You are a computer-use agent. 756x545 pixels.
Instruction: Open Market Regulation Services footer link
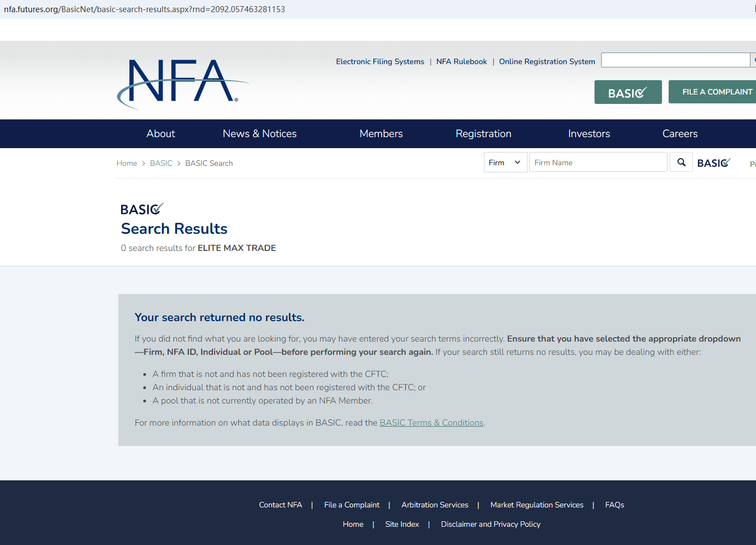click(537, 505)
